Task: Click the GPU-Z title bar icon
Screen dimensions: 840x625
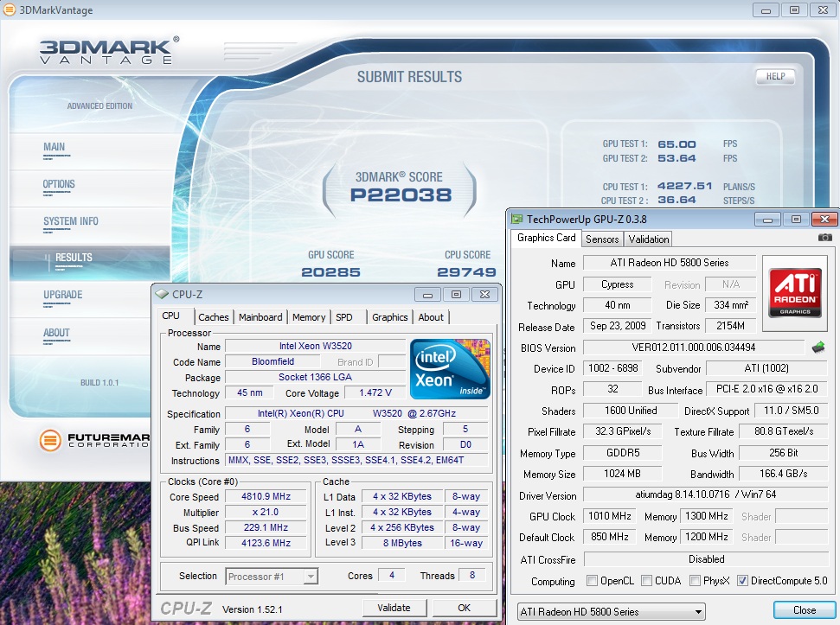Action: tap(517, 219)
